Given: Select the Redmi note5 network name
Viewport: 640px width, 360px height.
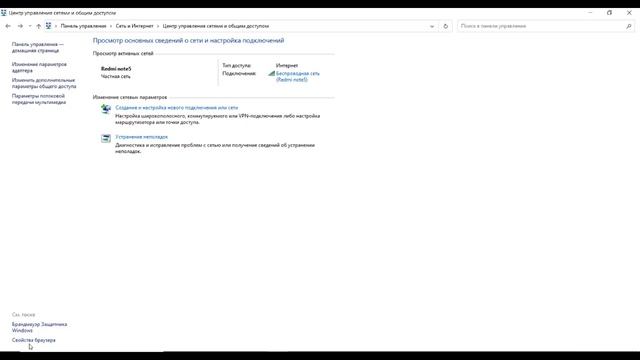Looking at the screenshot, I should (x=116, y=69).
